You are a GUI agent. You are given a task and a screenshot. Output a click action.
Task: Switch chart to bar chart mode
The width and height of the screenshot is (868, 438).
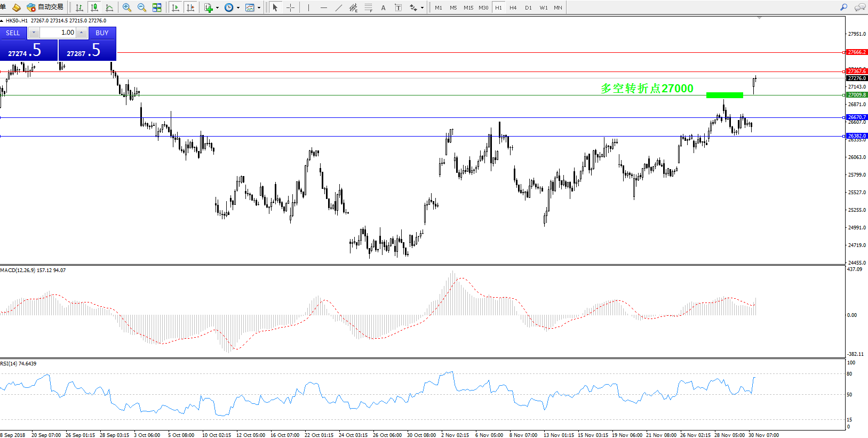(x=79, y=7)
